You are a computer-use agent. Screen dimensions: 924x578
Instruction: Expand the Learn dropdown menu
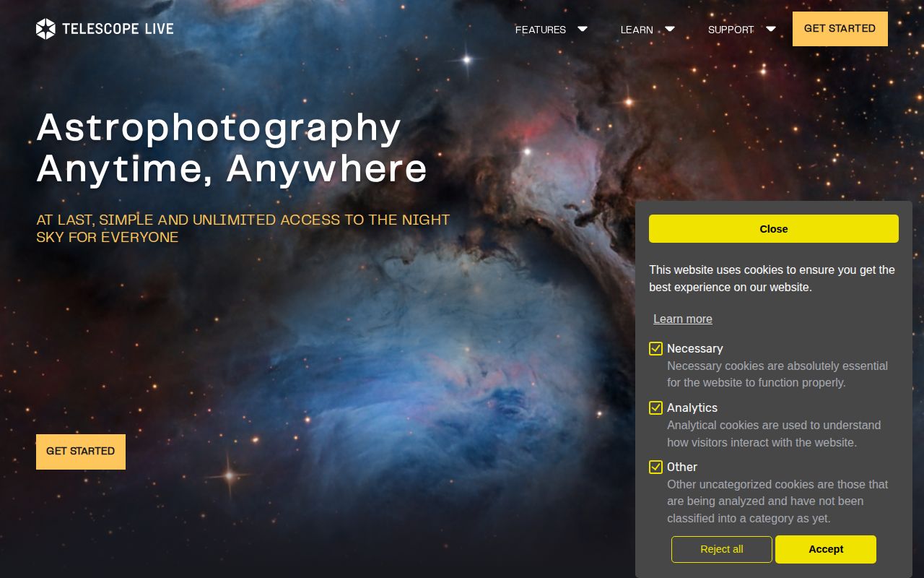[x=670, y=29]
